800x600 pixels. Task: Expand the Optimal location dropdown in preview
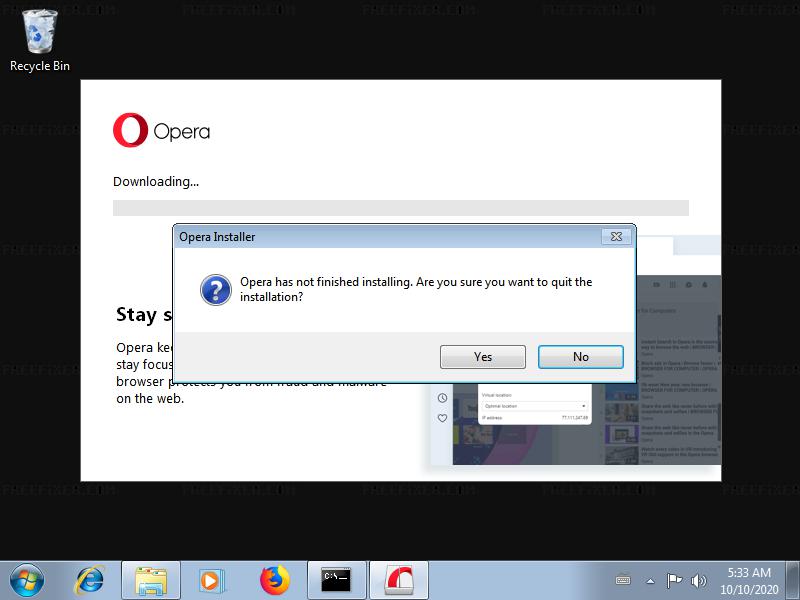[x=535, y=406]
